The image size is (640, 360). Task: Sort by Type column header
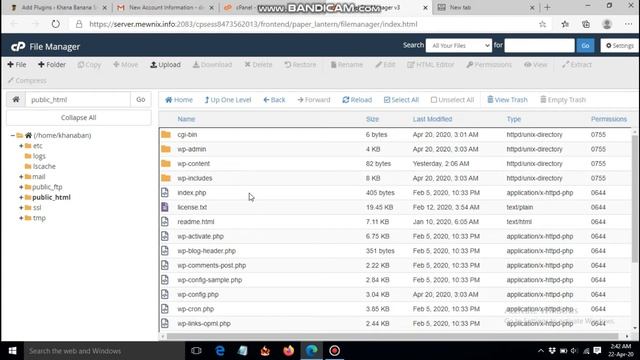(x=513, y=119)
